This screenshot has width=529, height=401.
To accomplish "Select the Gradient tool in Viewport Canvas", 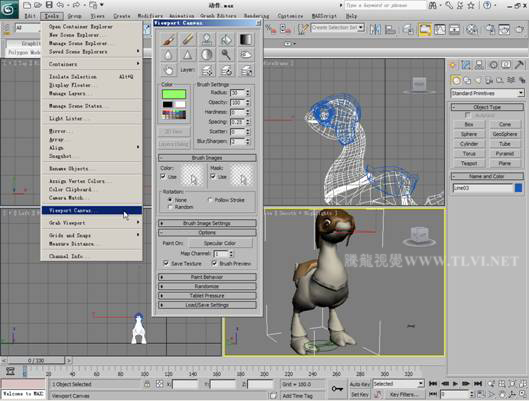I will [x=246, y=40].
